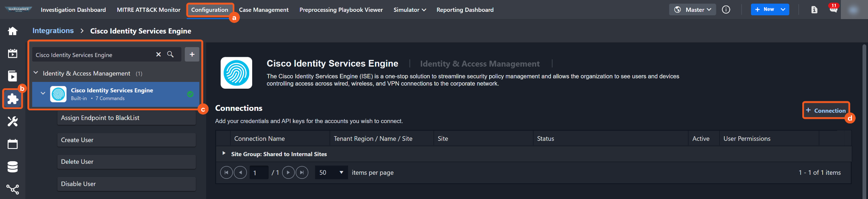Clear the integration search text
868x199 pixels.
159,54
